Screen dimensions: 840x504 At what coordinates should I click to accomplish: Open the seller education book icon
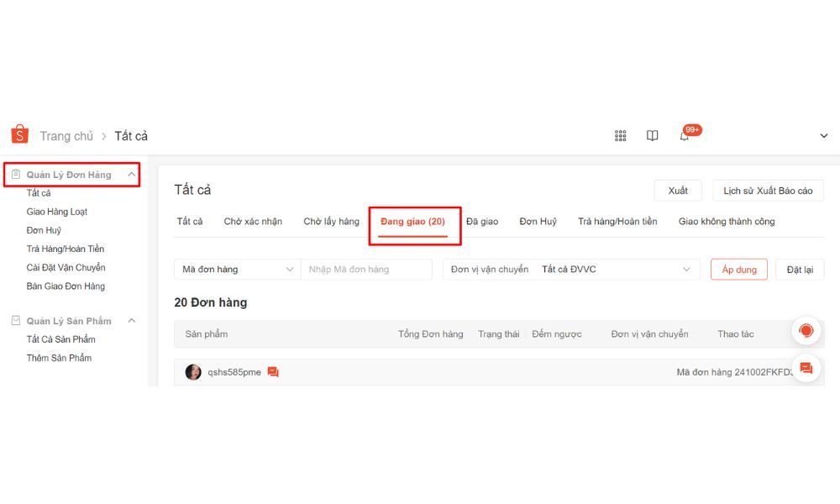pyautogui.click(x=652, y=135)
